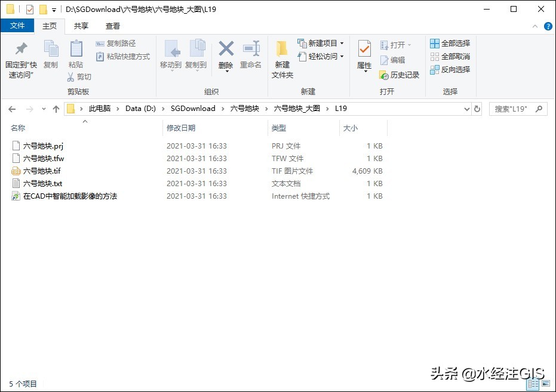
Task: Click the Cut scissors button
Action: (79, 77)
